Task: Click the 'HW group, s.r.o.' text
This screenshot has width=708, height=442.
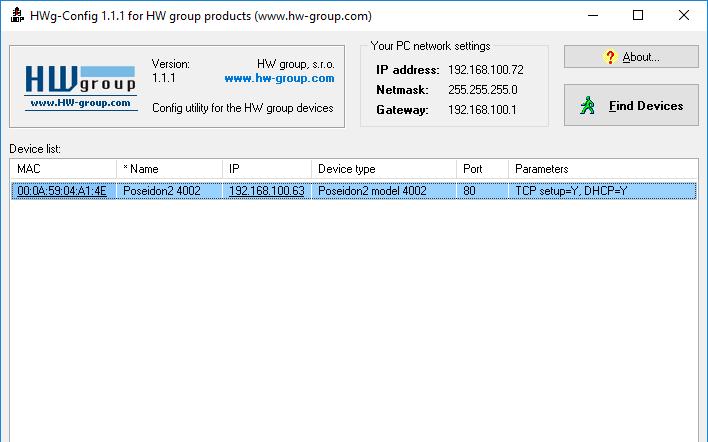Action: [296, 64]
